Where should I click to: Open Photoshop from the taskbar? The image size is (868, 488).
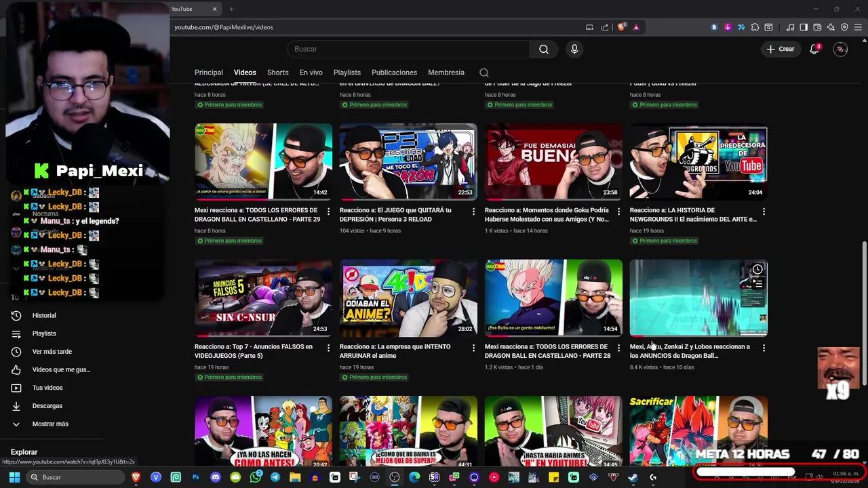[196, 477]
